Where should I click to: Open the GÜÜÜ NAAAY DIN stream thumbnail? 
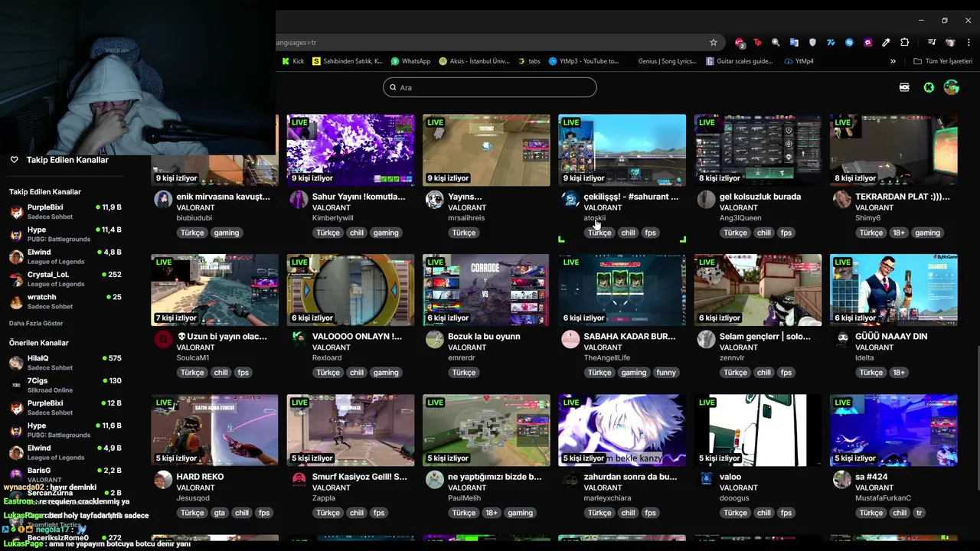point(893,290)
